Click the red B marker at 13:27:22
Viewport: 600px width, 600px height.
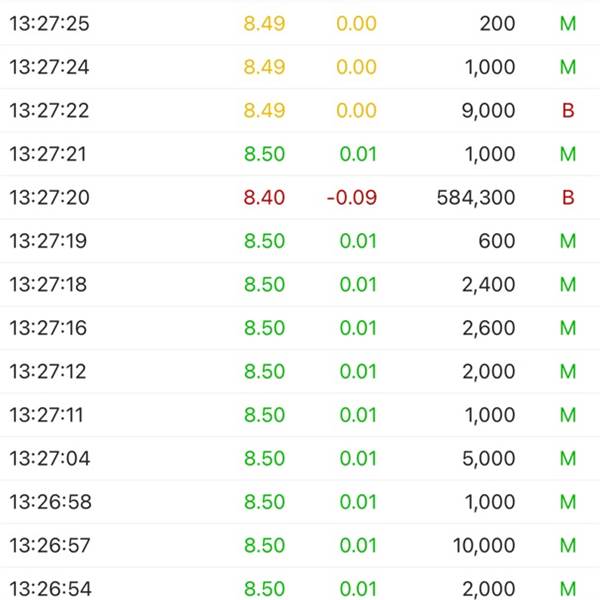click(568, 111)
